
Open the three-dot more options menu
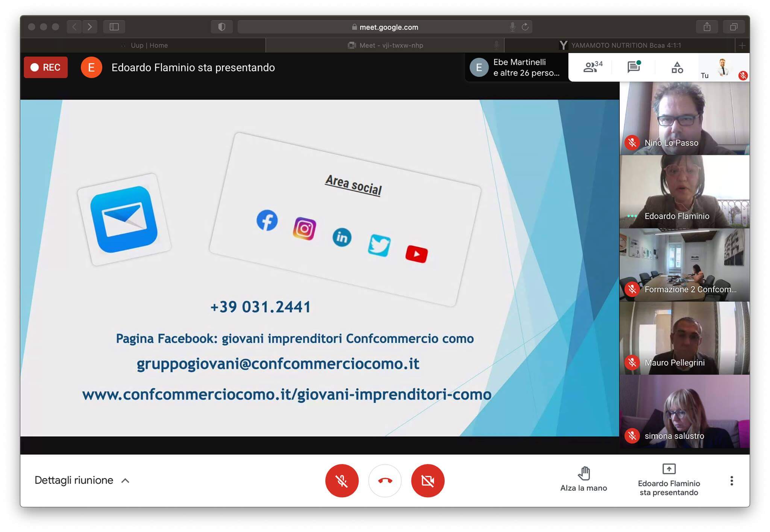point(731,481)
